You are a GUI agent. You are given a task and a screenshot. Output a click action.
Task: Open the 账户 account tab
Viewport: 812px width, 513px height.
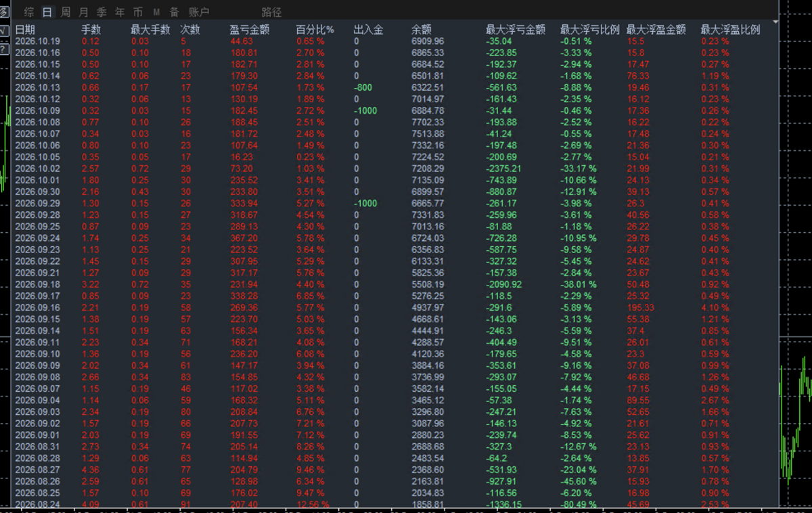click(x=198, y=12)
